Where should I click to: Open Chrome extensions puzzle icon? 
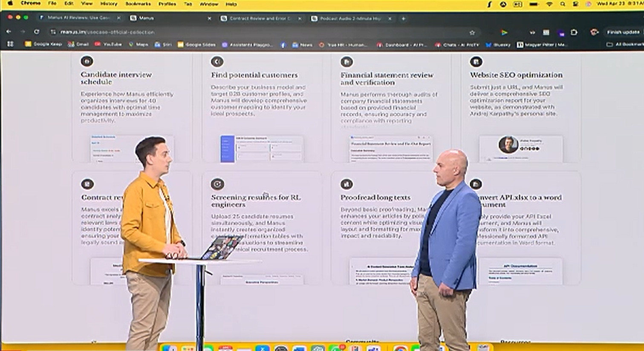click(574, 32)
